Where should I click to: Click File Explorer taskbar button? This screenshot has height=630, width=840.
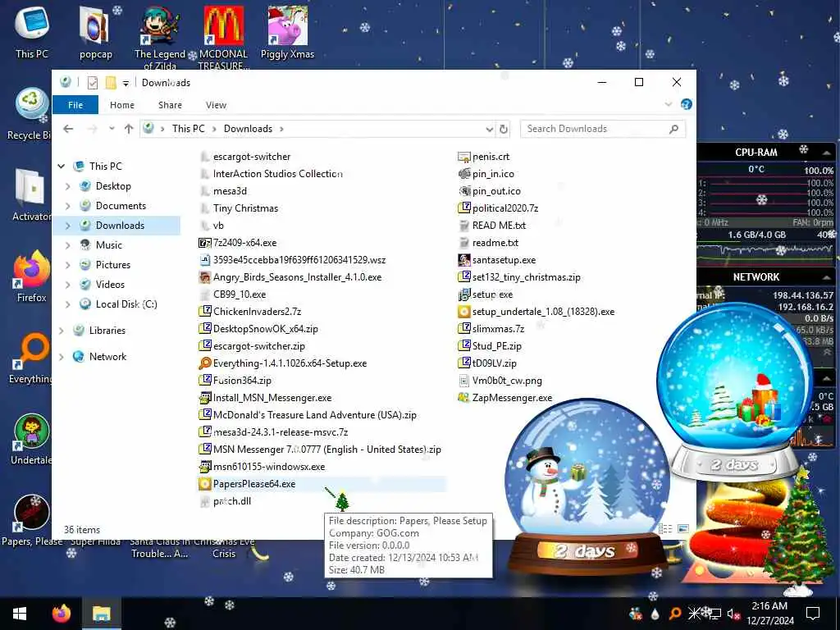click(x=101, y=614)
